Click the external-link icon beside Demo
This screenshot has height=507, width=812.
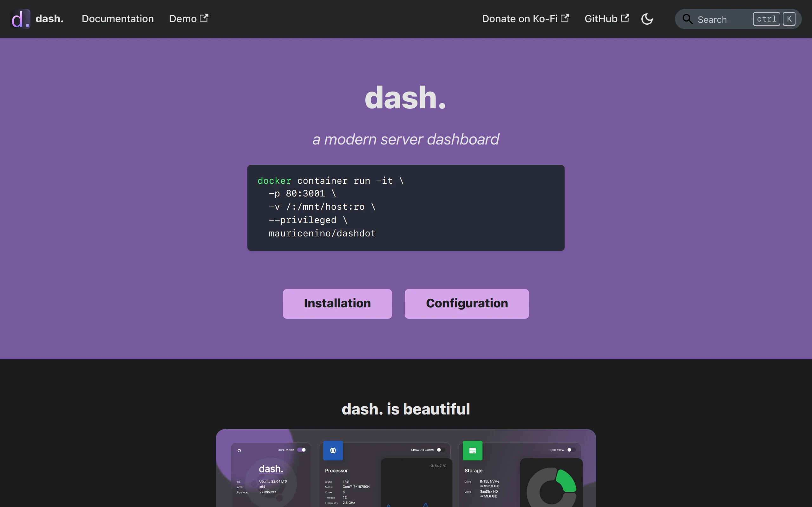204,18
